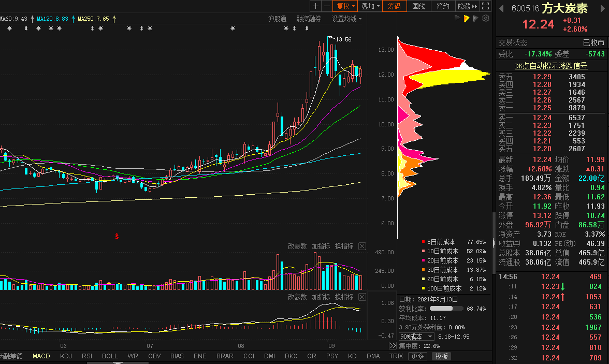Toggle the 筹码 chip distribution panel
Screen dimensions: 609x364
click(394, 6)
